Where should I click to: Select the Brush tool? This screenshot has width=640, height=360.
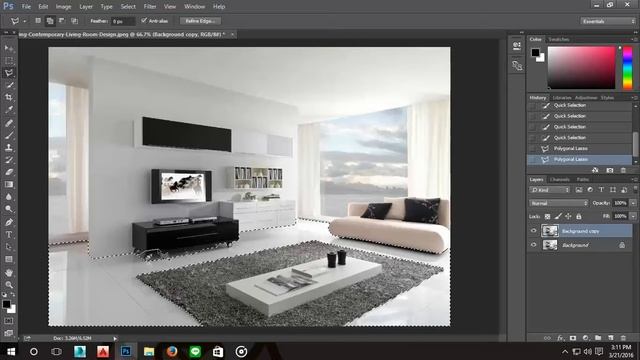point(9,135)
